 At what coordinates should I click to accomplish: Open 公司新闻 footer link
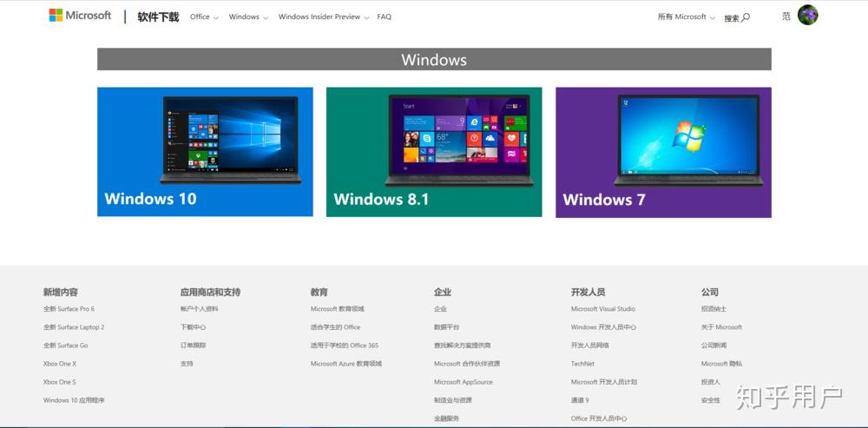click(713, 346)
